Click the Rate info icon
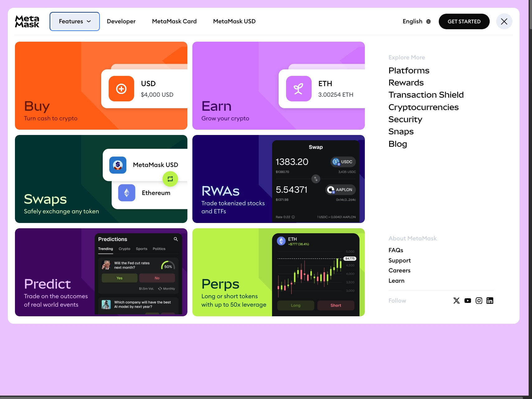The width and height of the screenshot is (532, 399). pos(293,217)
